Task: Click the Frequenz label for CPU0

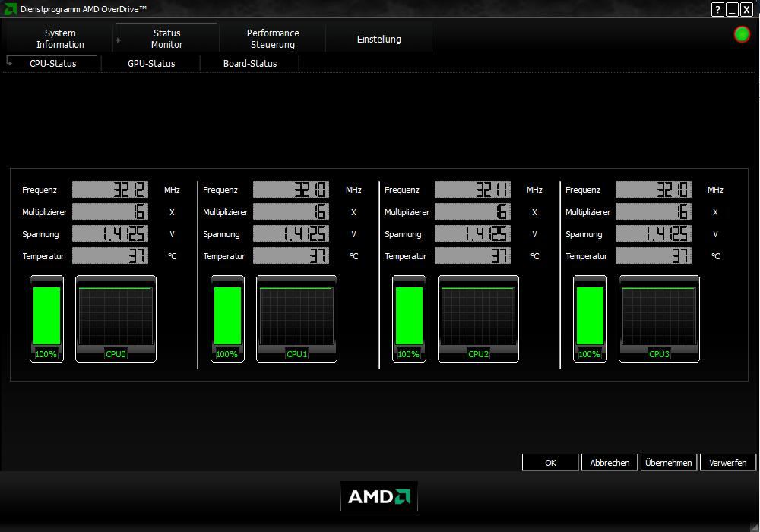Action: 40,190
